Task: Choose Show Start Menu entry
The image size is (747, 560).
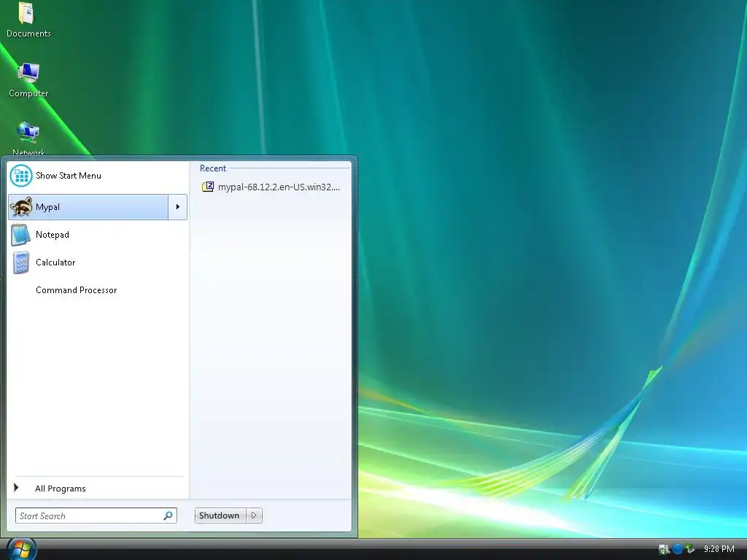Action: coord(98,176)
